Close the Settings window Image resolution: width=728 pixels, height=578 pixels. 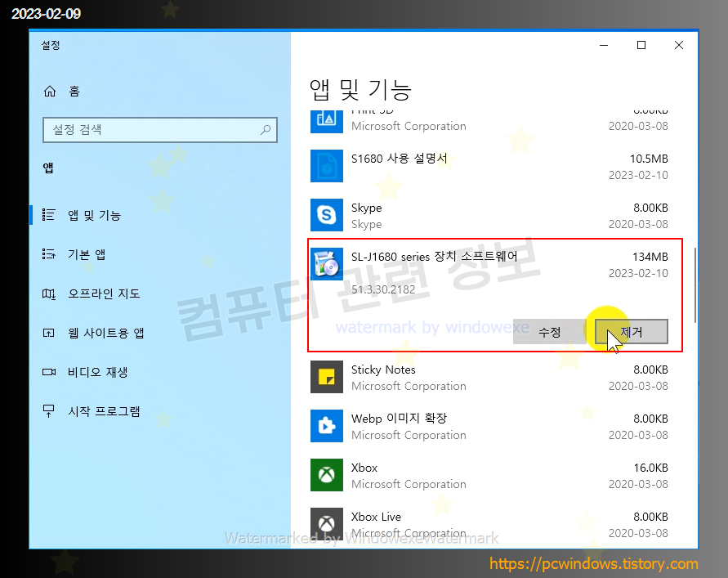tap(679, 45)
